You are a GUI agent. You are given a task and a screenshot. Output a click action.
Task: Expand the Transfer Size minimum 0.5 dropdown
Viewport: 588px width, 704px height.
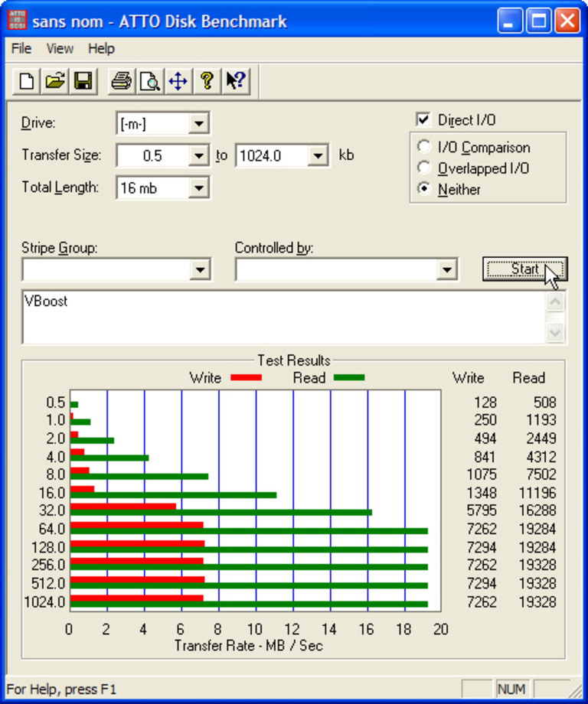[x=198, y=156]
